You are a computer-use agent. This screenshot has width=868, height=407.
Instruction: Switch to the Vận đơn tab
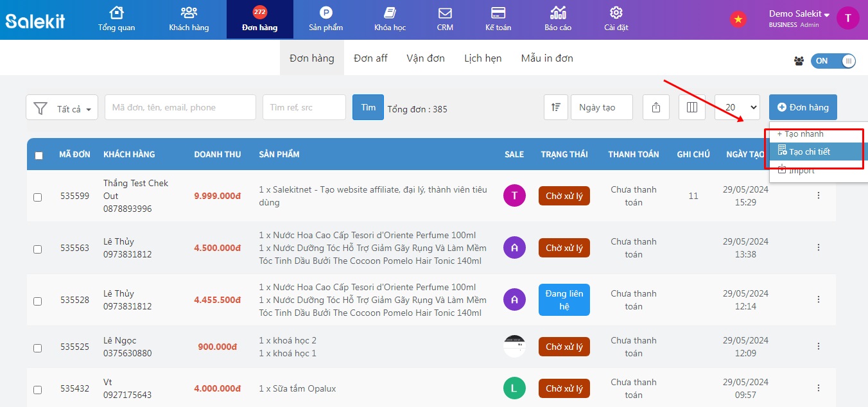coord(426,58)
